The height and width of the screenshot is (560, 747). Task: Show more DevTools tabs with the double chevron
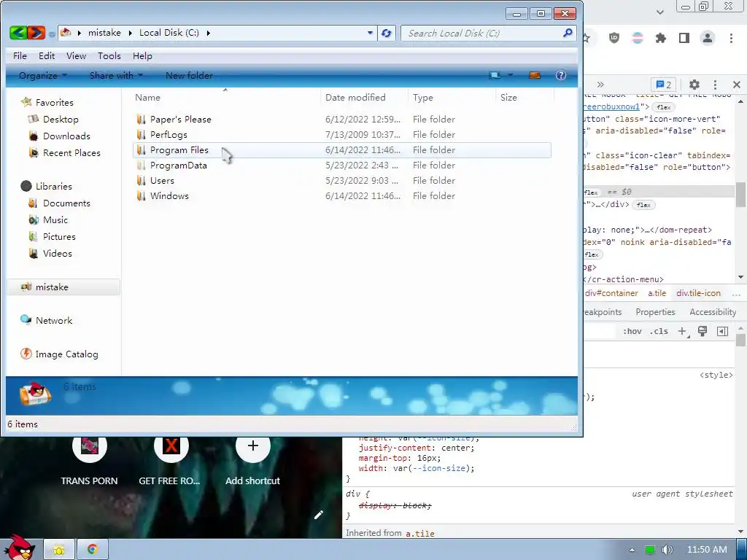pyautogui.click(x=600, y=85)
